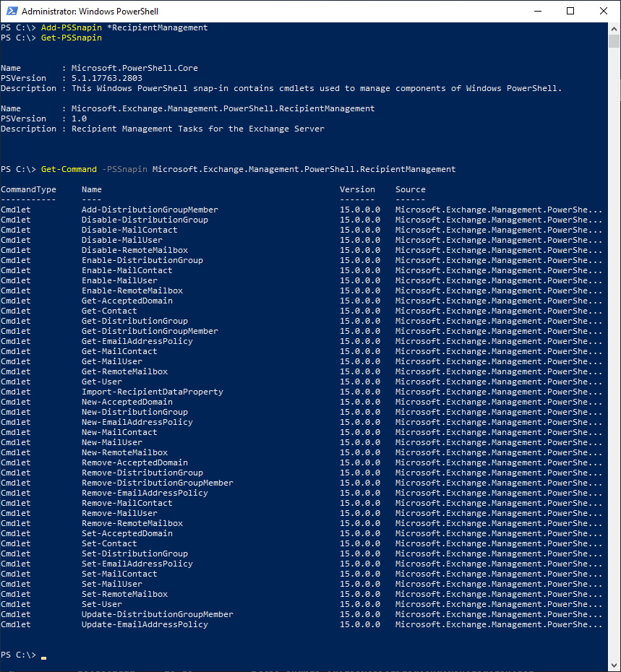621x672 pixels.
Task: Click the scrollbar up arrow
Action: tap(614, 29)
